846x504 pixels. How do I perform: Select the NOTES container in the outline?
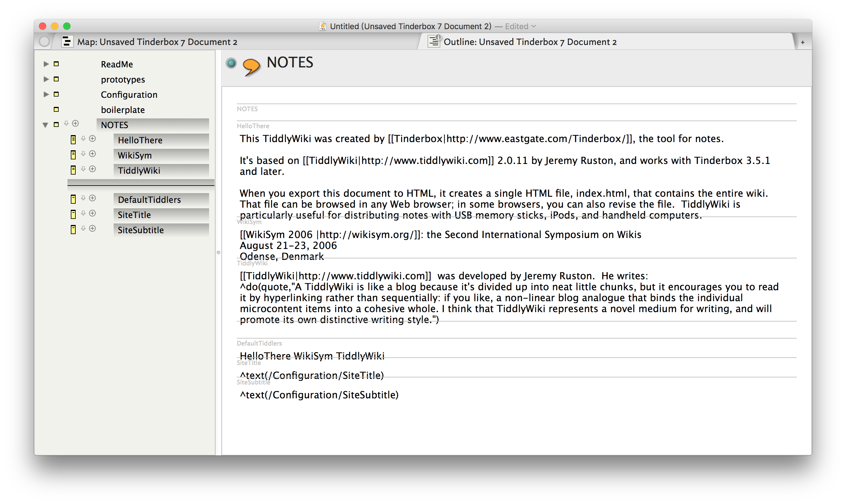tap(153, 125)
